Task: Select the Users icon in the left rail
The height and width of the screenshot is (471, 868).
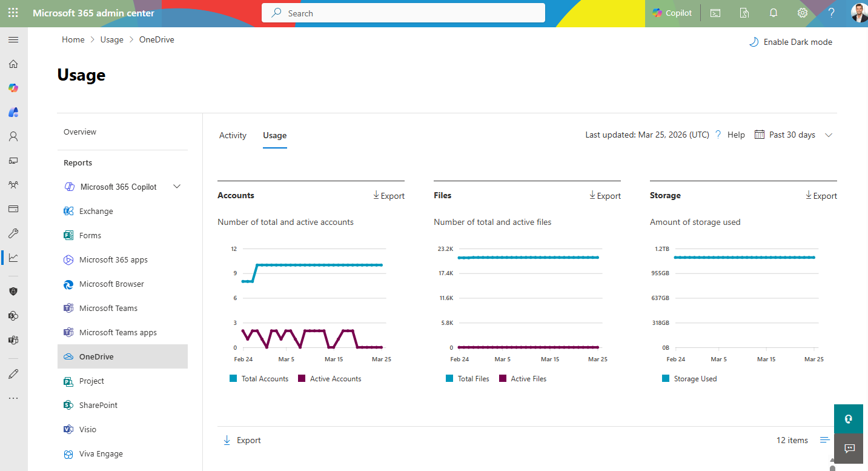Action: (x=13, y=136)
